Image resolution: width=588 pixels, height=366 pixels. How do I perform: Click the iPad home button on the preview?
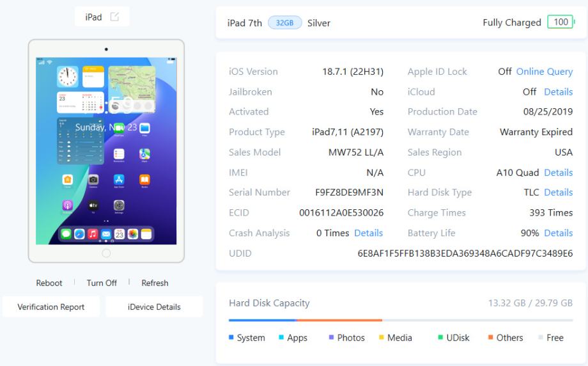click(x=106, y=253)
